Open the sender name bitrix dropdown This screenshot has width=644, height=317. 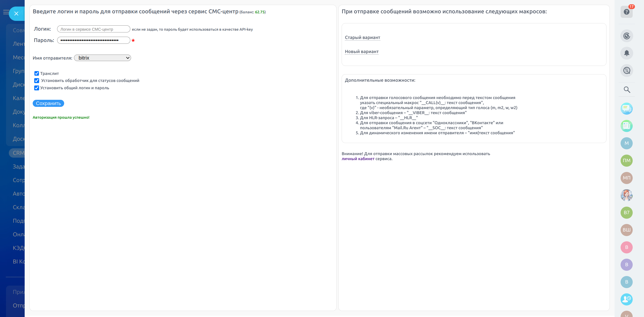point(103,58)
